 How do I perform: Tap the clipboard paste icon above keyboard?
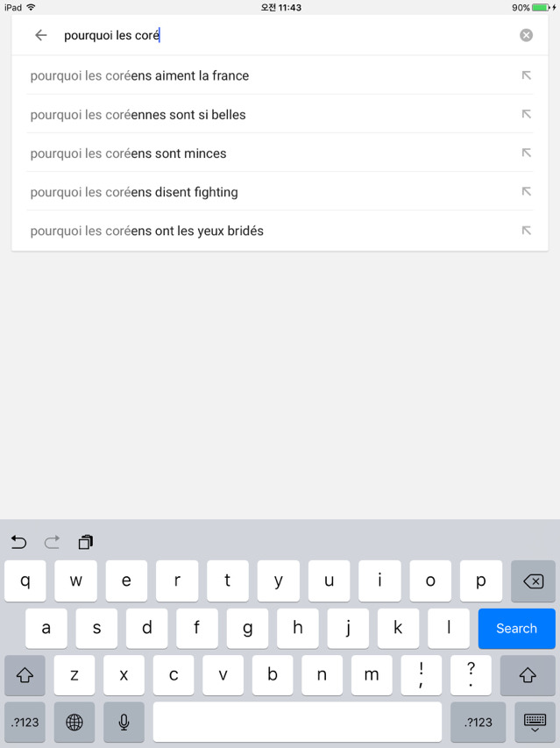[x=85, y=542]
